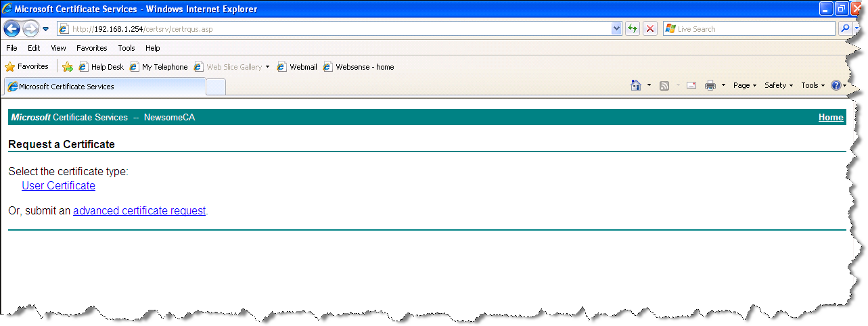Click the browser Forward arrow button
Image resolution: width=868 pixels, height=326 pixels.
point(30,29)
